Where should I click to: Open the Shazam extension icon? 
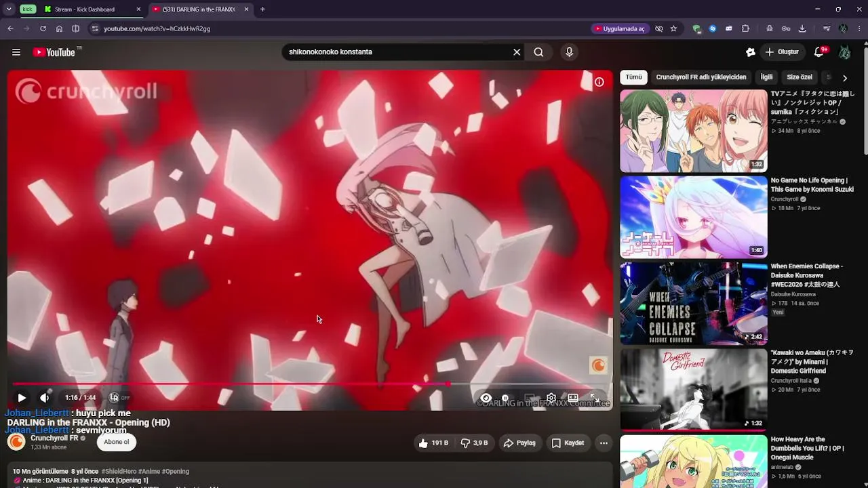(712, 28)
